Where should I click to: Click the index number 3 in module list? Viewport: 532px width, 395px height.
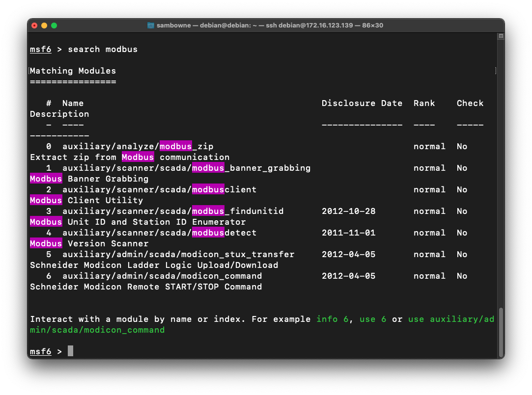pos(49,211)
